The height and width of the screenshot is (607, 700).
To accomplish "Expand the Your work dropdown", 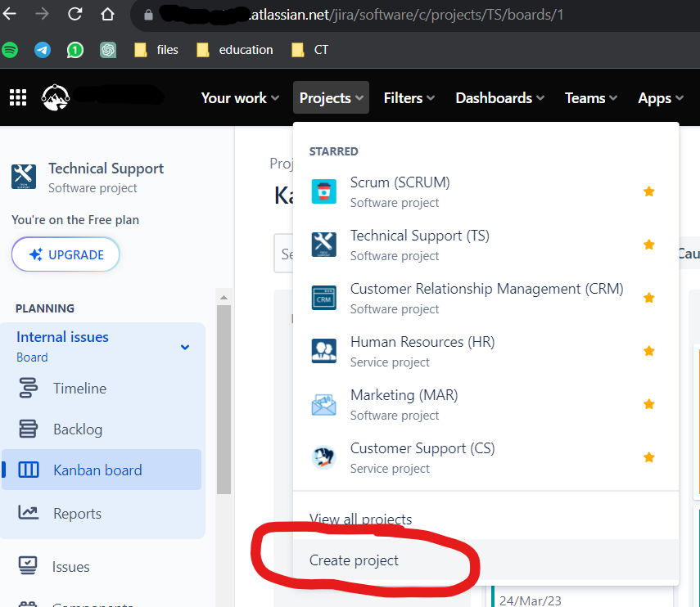I will 240,97.
